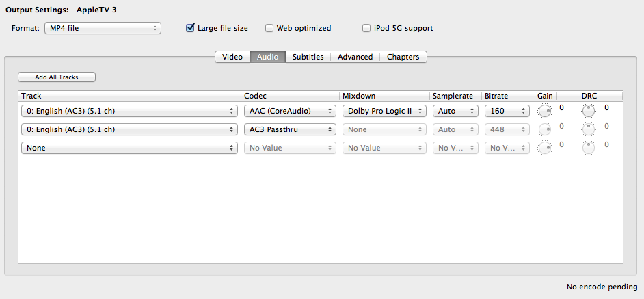Switch to the Video tab
The height and width of the screenshot is (299, 644).
point(232,57)
